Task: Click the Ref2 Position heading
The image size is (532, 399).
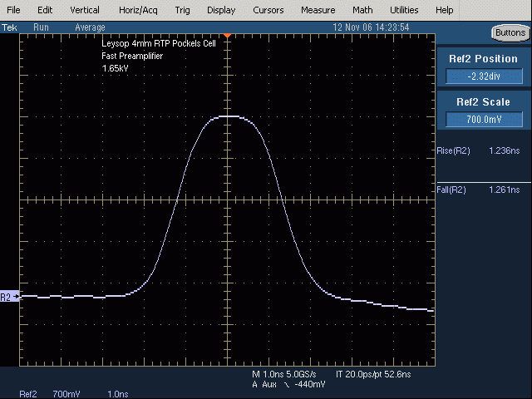Action: tap(484, 59)
